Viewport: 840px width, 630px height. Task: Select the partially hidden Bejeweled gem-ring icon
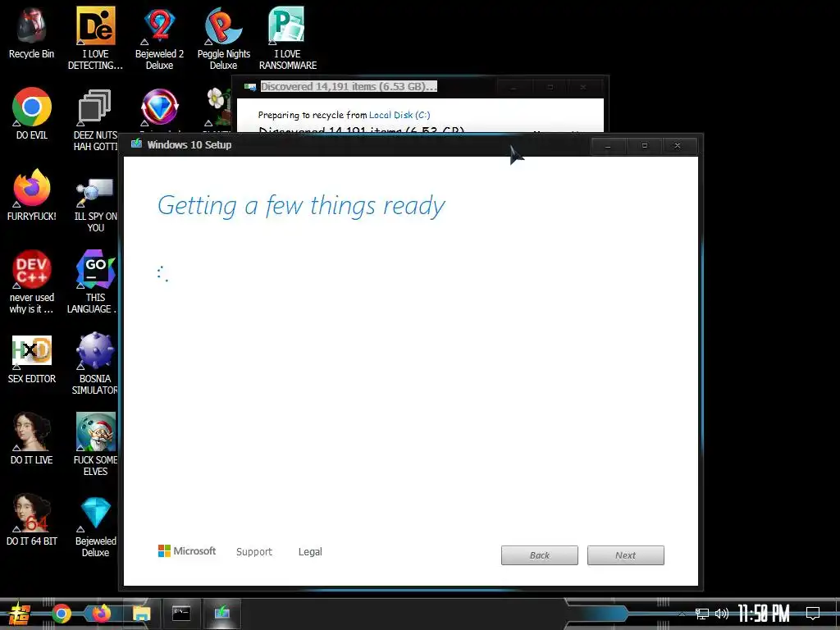pyautogui.click(x=159, y=107)
